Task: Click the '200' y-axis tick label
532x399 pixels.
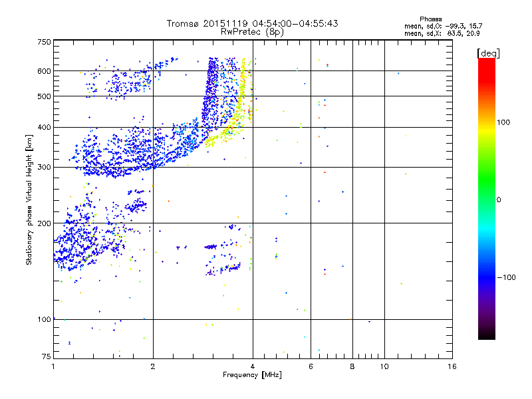Action: tap(44, 223)
